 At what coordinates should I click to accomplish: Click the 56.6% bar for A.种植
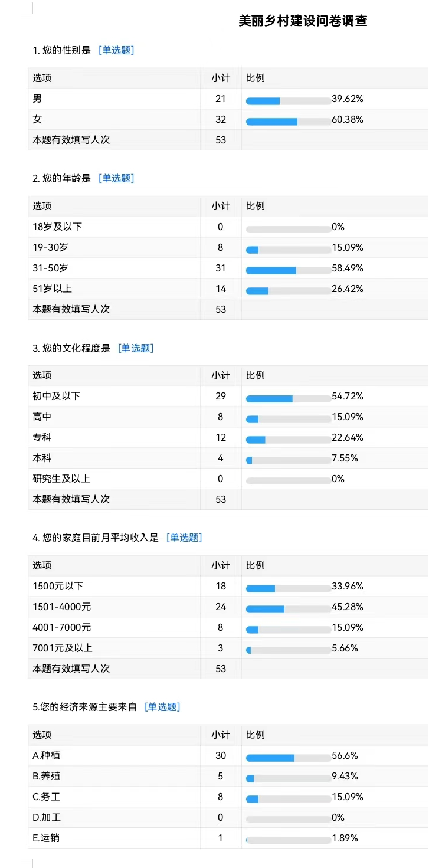tap(289, 758)
